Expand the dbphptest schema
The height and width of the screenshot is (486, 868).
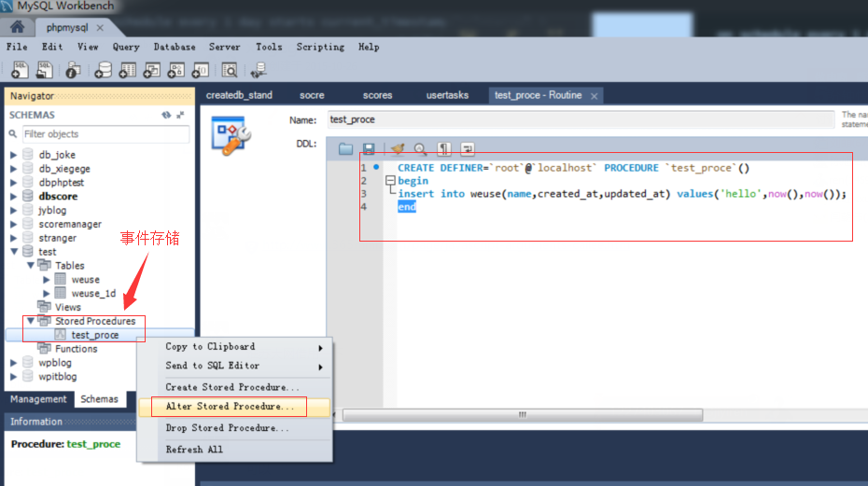click(x=14, y=183)
